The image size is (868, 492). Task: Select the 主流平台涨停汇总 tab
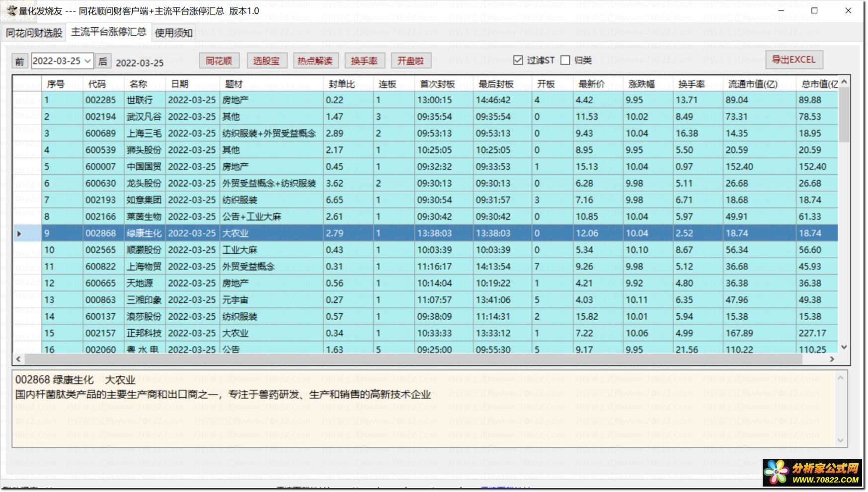109,32
